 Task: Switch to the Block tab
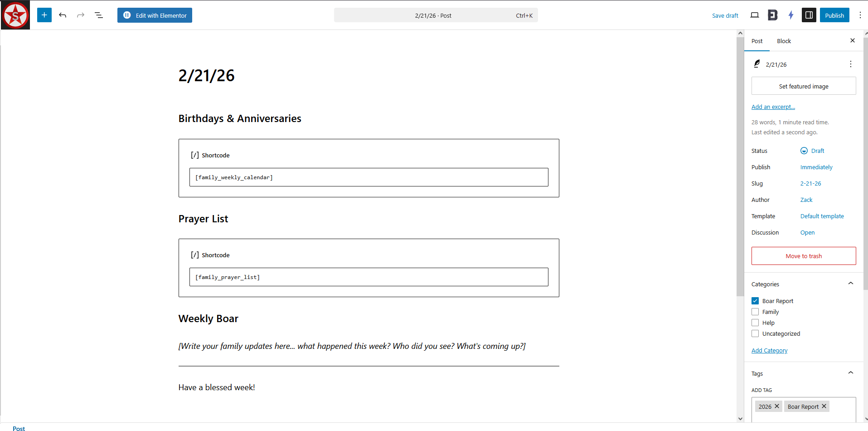click(784, 41)
